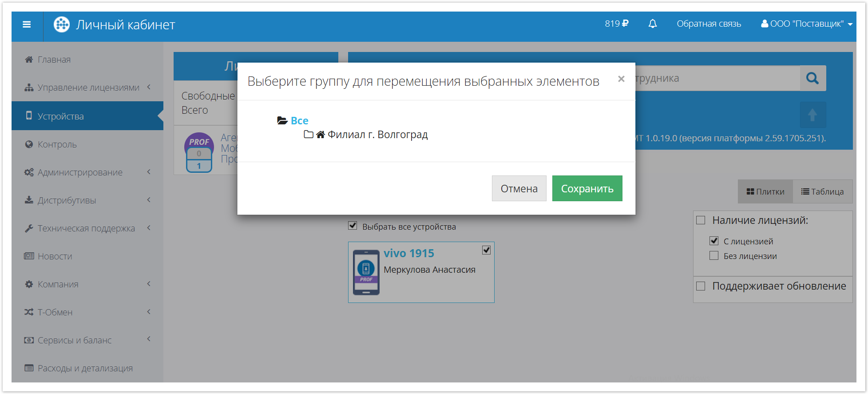Click the upload arrow icon button
This screenshot has width=868, height=394.
pos(812,115)
